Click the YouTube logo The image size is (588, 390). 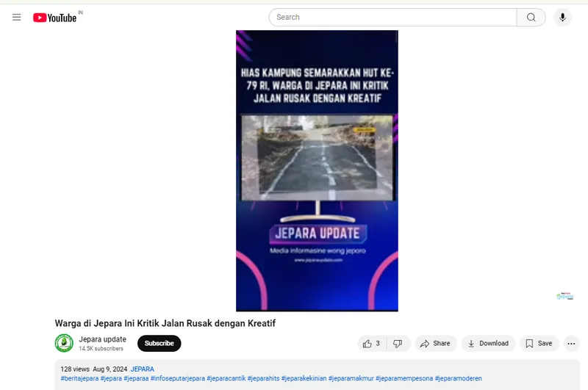[54, 18]
